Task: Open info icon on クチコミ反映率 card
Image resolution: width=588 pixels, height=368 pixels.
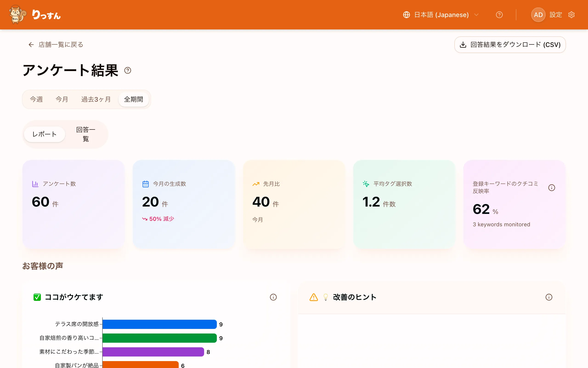Action: coord(551,188)
